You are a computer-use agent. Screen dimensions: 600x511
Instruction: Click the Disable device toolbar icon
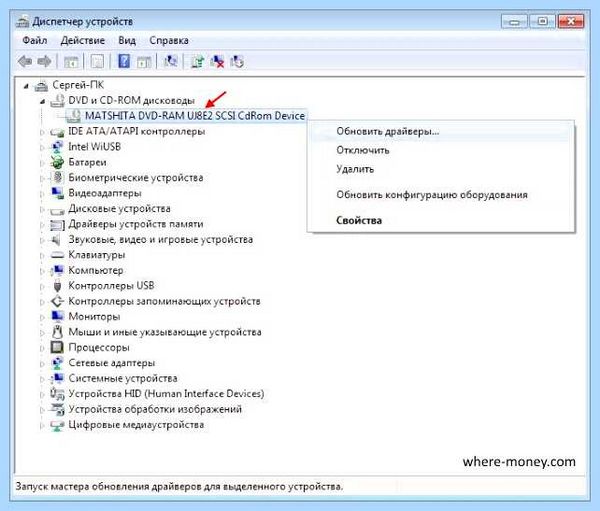click(x=237, y=61)
